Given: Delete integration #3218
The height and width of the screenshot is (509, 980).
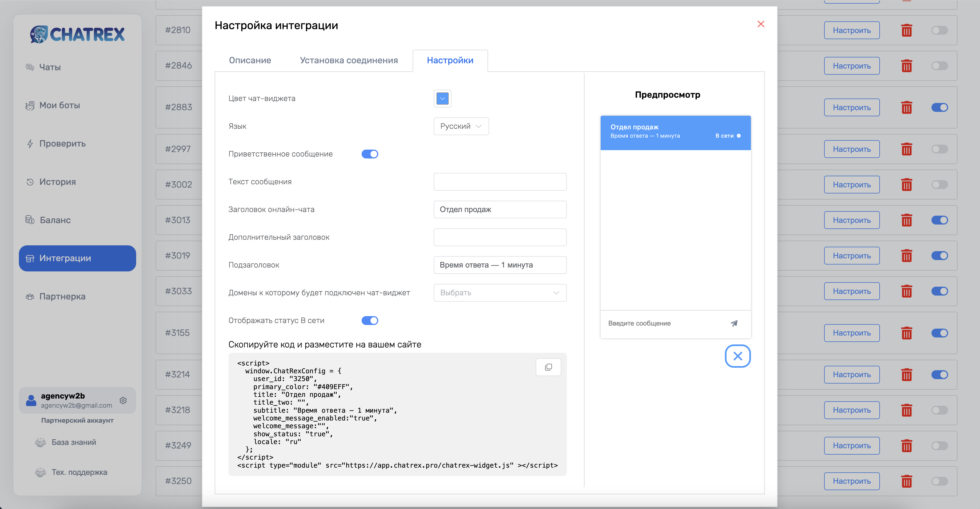Looking at the screenshot, I should 907,410.
